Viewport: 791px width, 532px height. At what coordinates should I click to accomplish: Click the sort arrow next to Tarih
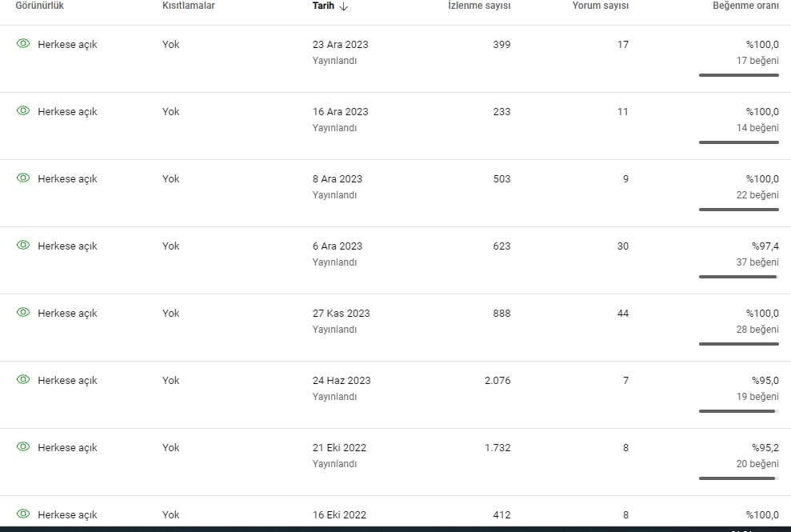pyautogui.click(x=344, y=6)
